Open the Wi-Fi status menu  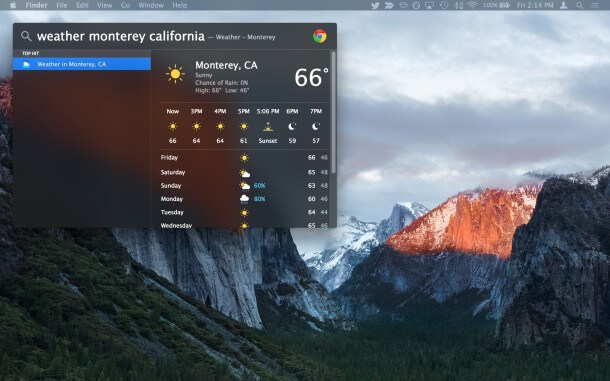[x=472, y=5]
